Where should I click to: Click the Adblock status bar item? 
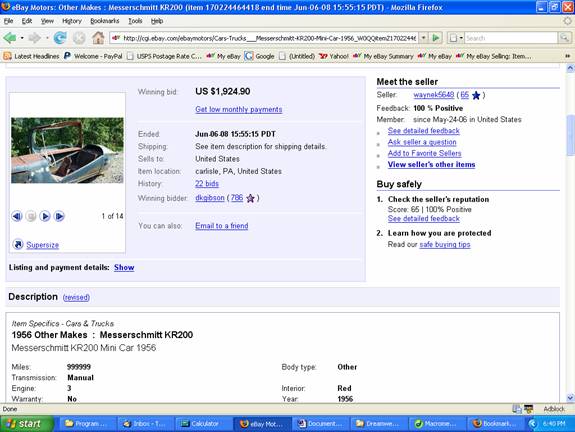554,409
